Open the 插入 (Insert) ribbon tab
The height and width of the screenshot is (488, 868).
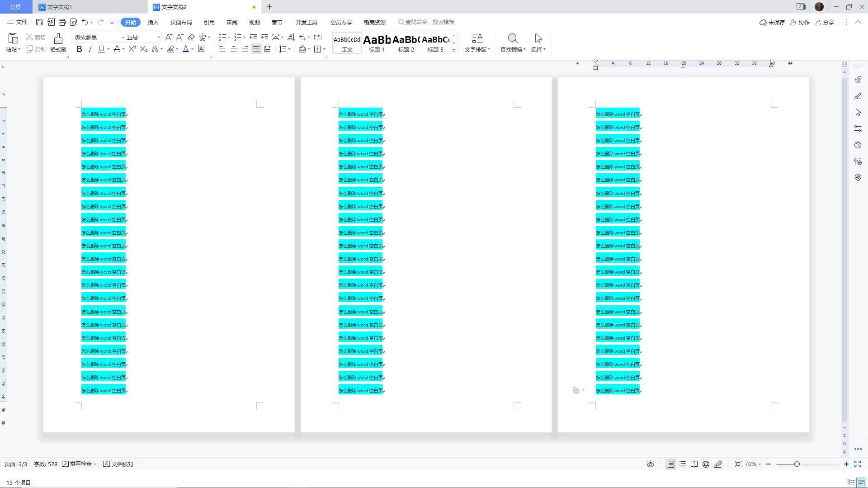pyautogui.click(x=153, y=22)
